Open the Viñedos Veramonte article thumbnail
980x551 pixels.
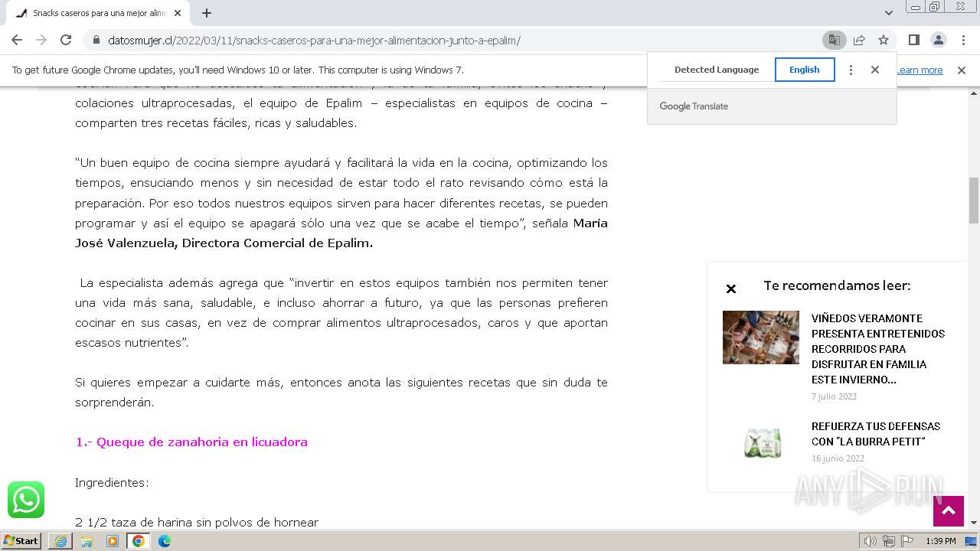point(761,337)
